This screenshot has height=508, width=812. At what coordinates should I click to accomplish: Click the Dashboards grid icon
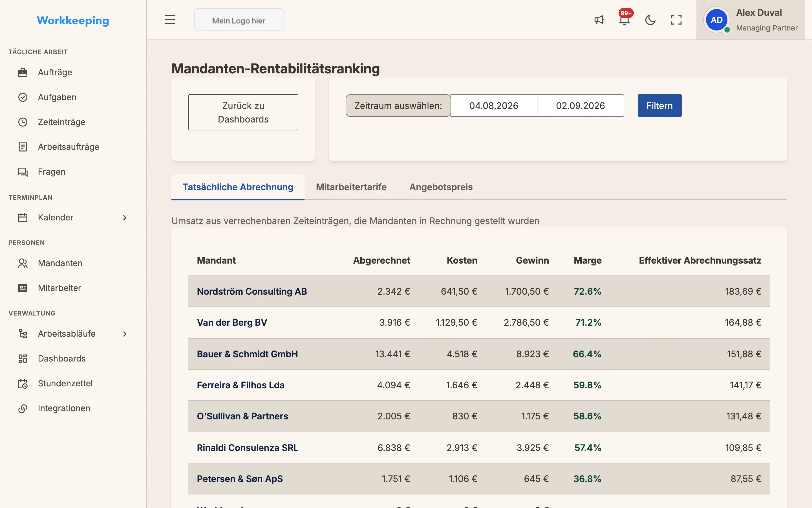(23, 358)
